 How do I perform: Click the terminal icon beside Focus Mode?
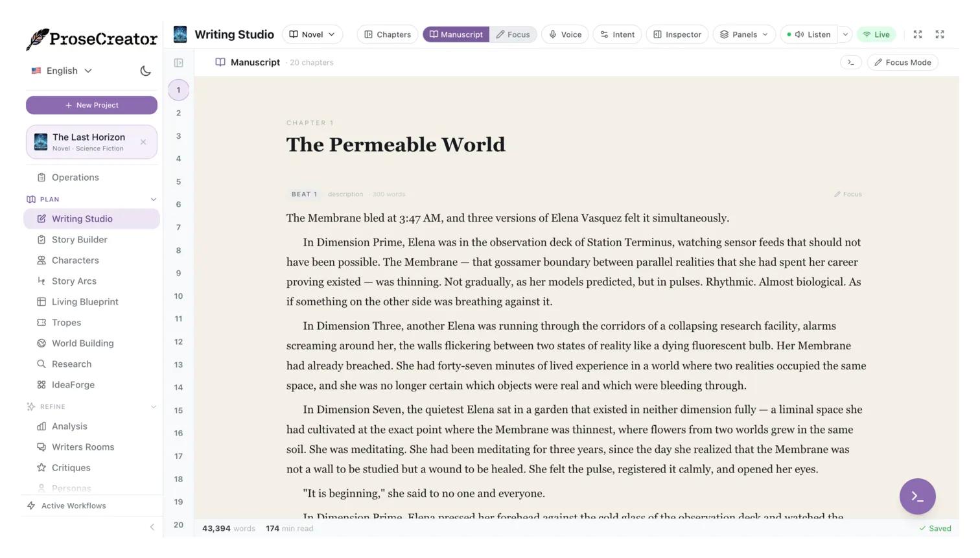click(x=850, y=62)
